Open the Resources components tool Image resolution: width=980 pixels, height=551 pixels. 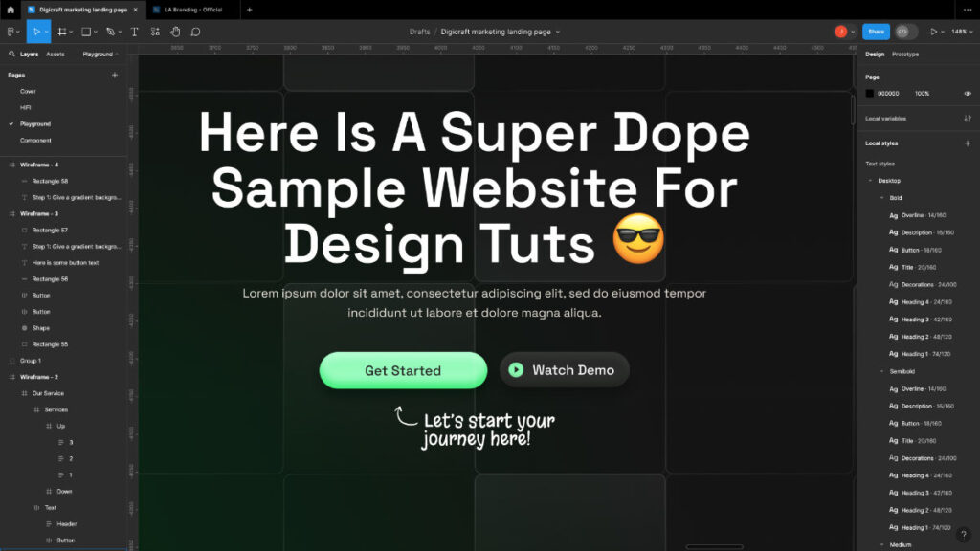pos(155,32)
